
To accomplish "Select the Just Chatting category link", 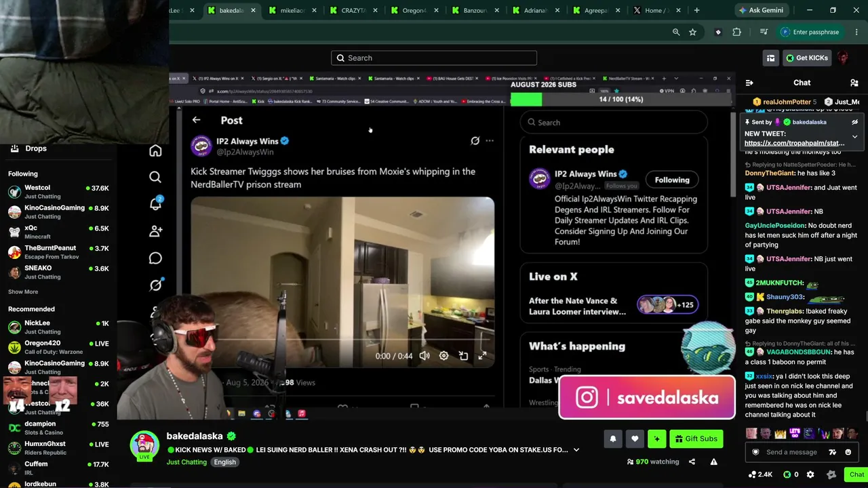I will coord(186,462).
